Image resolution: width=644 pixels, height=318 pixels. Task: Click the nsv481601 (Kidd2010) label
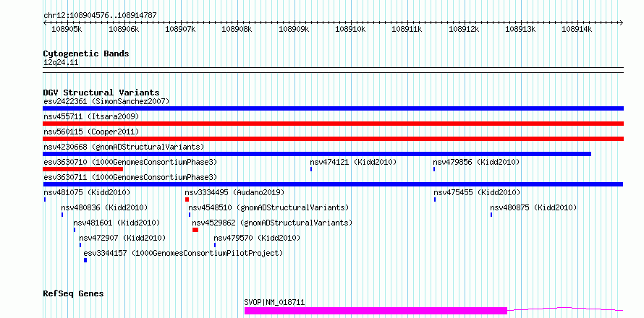pos(116,223)
